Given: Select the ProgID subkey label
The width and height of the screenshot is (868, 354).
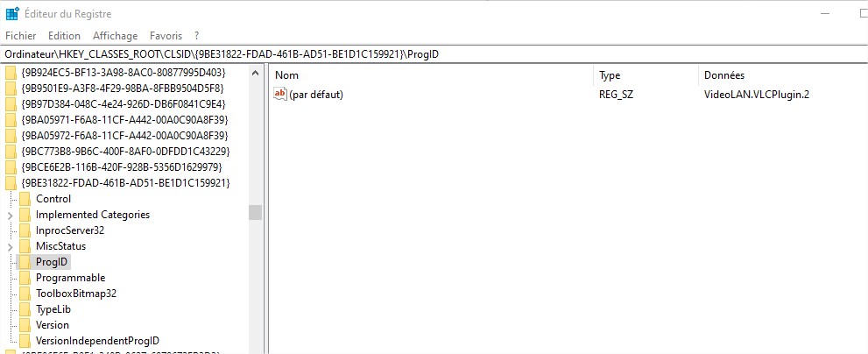Looking at the screenshot, I should (x=52, y=261).
